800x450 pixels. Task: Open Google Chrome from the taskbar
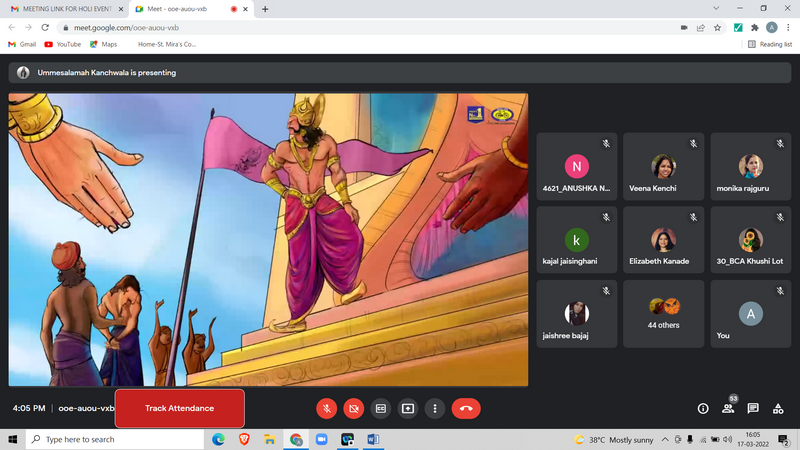tap(296, 439)
